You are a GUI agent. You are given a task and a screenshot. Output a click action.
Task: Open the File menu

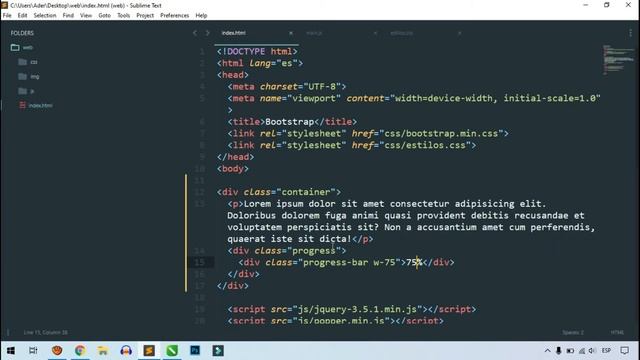coord(7,16)
